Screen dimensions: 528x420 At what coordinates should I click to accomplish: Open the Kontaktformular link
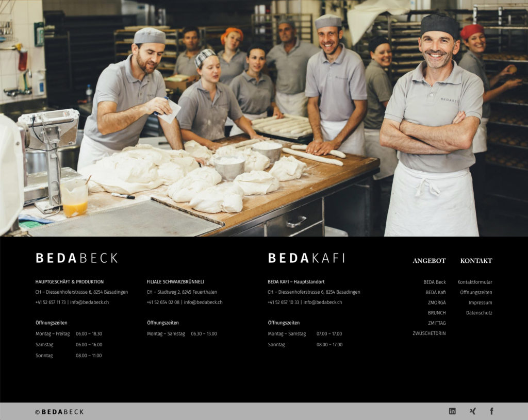tap(474, 282)
